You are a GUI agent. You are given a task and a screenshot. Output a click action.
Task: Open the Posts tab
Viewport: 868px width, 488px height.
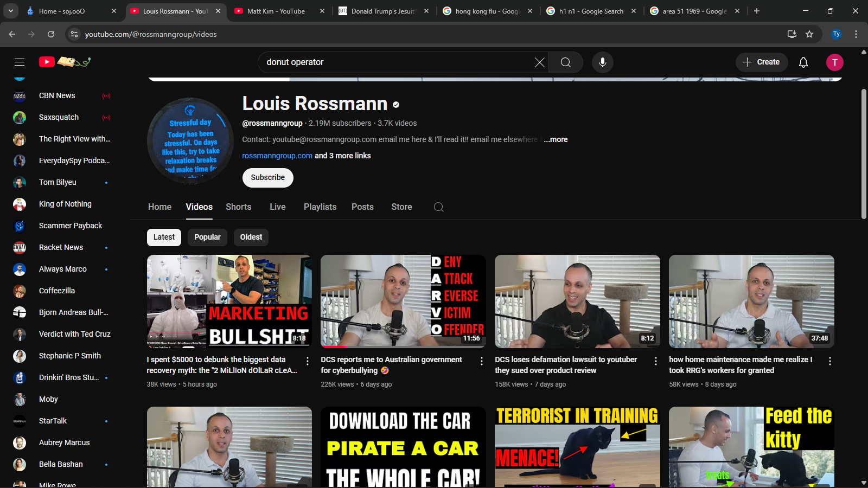pos(362,207)
